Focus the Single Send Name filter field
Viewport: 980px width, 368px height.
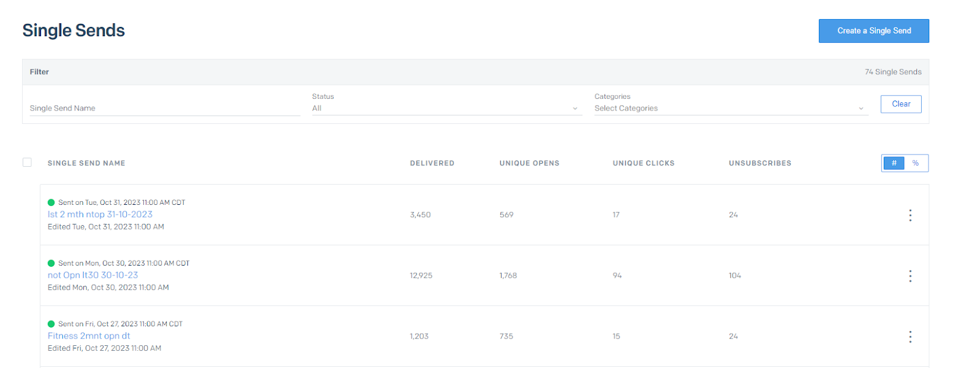[x=165, y=108]
